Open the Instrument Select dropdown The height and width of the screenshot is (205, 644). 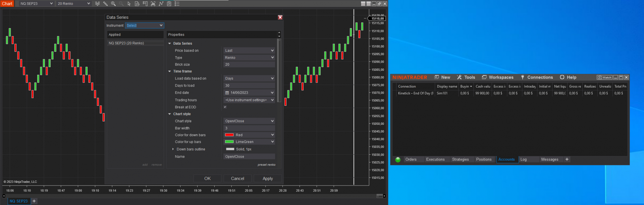point(145,25)
